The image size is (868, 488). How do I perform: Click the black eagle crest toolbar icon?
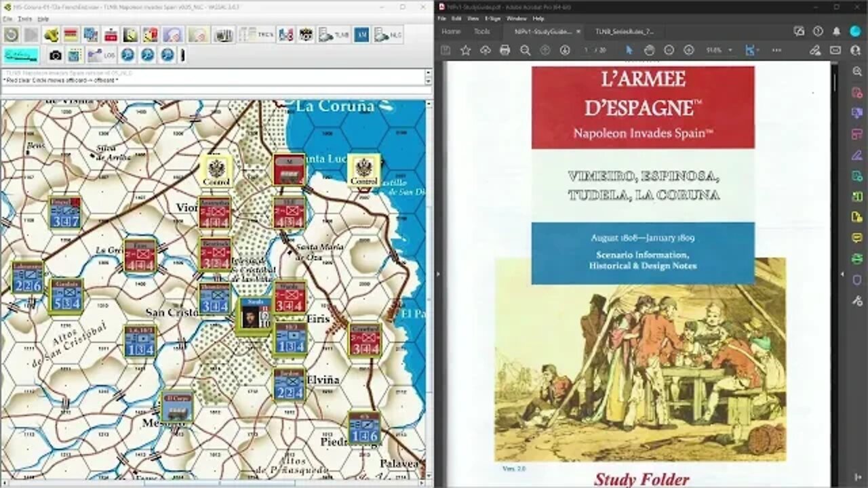(x=306, y=35)
